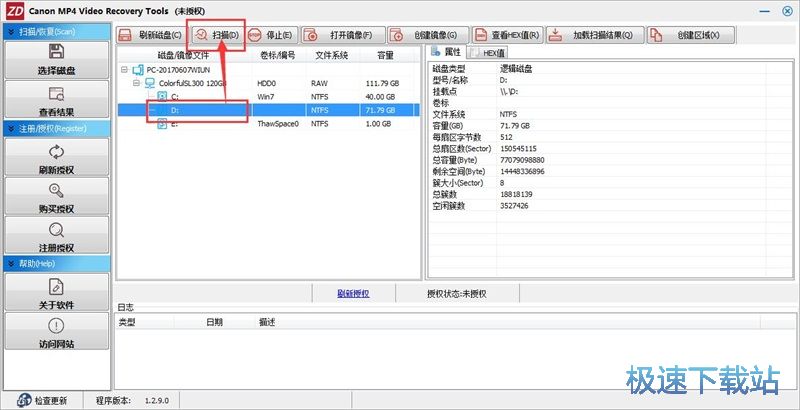
Task: Minimize the application window
Action: tap(765, 11)
